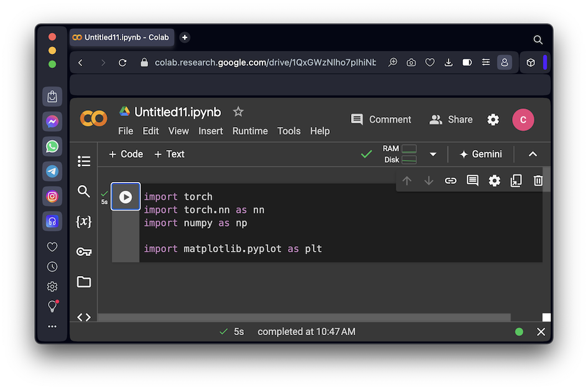Click the Share button
Viewport: 588px width, 390px height.
coord(451,120)
